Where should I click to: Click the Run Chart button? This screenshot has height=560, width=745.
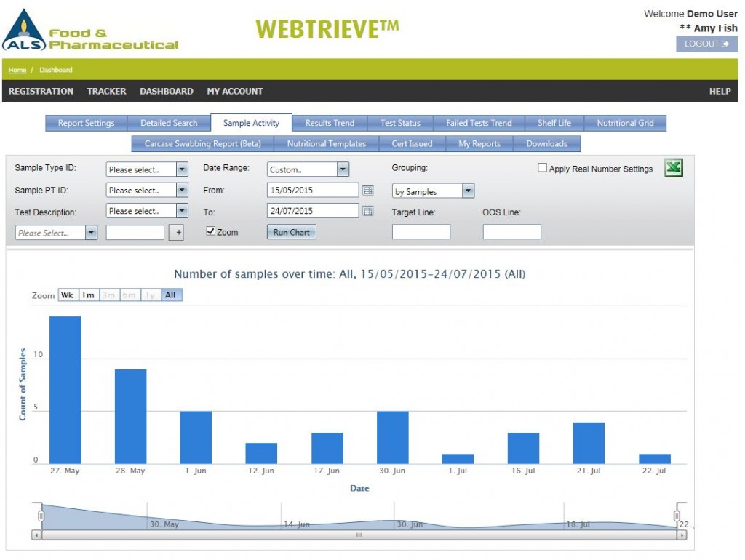tap(291, 231)
